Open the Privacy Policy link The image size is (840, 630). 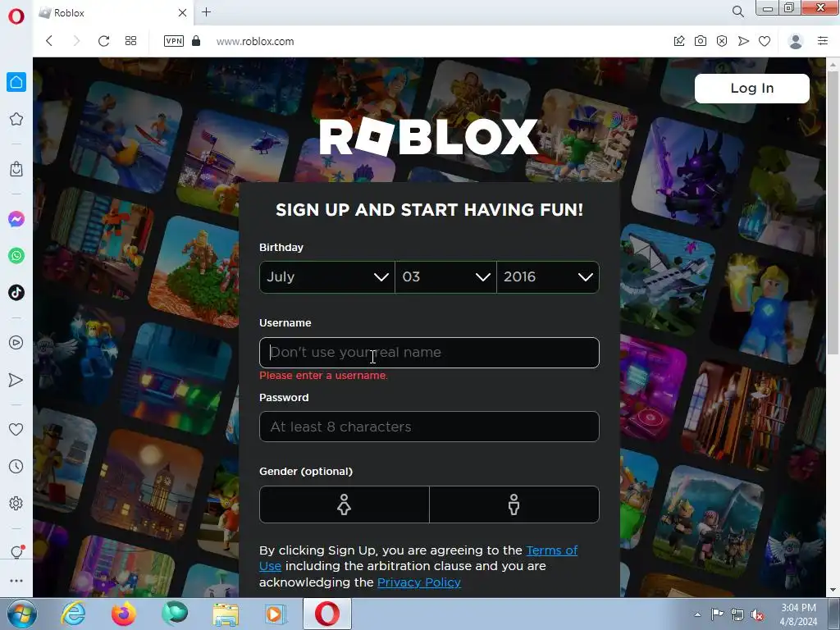coord(419,582)
